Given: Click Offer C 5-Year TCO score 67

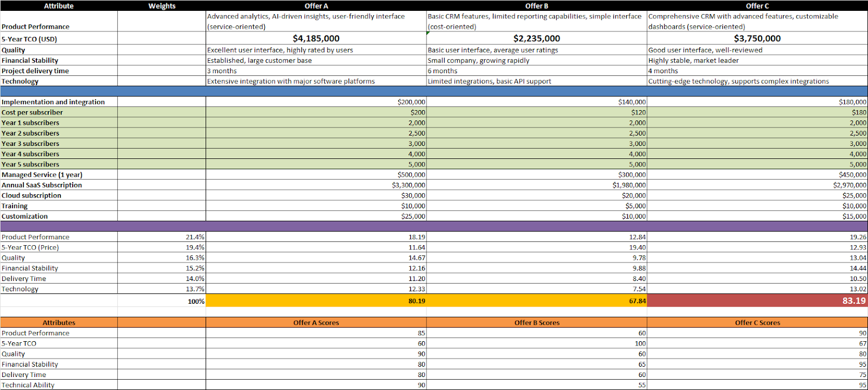Looking at the screenshot, I should 757,343.
